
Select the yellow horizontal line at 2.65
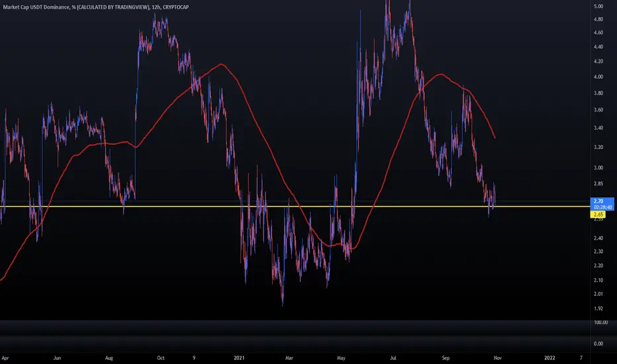(295, 206)
